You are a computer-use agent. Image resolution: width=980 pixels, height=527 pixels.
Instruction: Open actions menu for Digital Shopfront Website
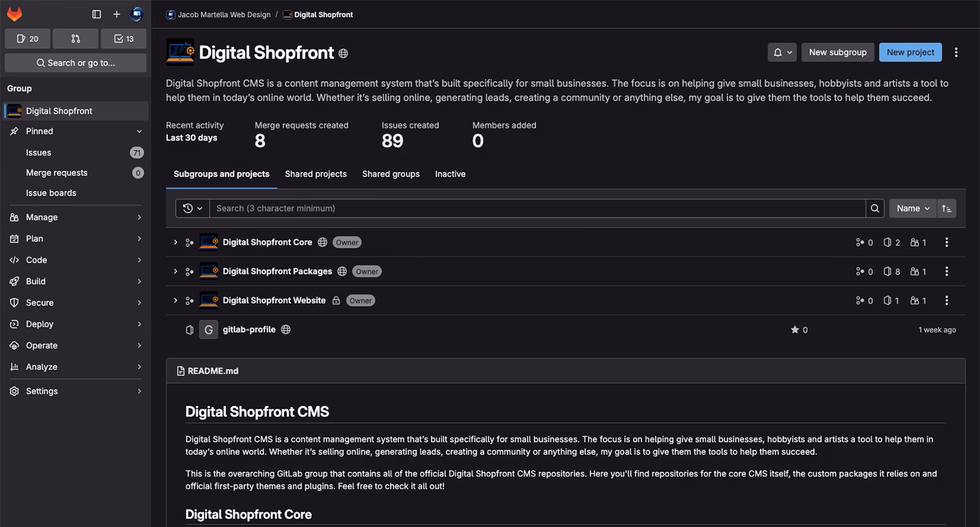(x=947, y=301)
